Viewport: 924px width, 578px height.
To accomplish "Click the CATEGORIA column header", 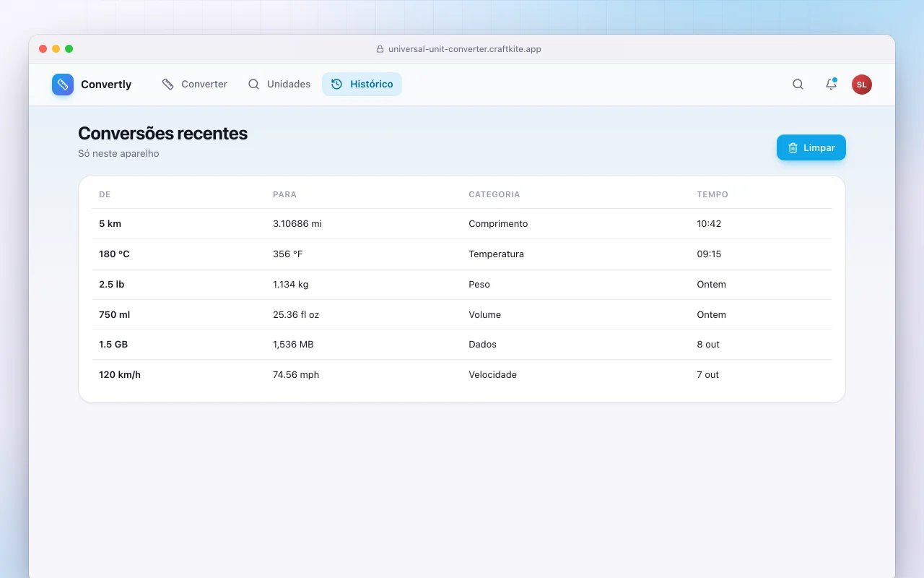I will (494, 194).
